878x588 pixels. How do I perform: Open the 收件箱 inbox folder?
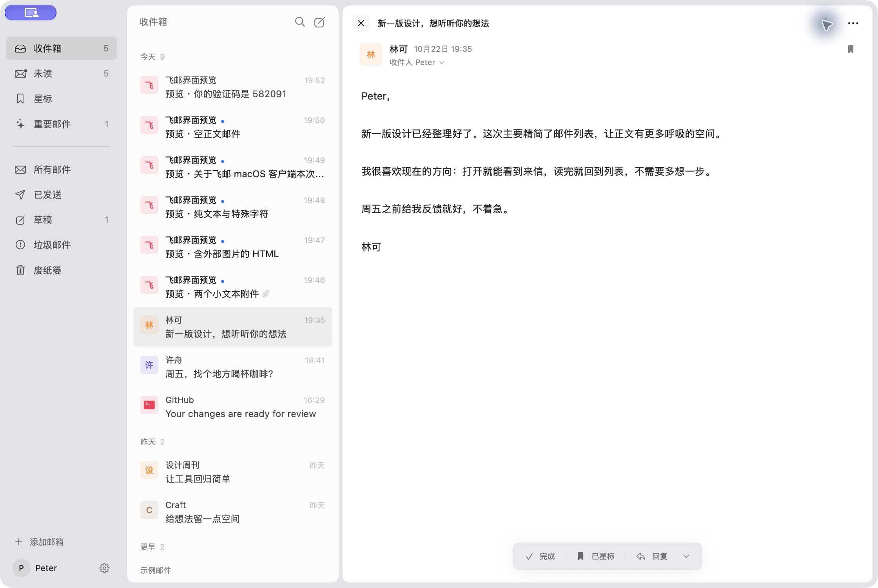[x=62, y=48]
